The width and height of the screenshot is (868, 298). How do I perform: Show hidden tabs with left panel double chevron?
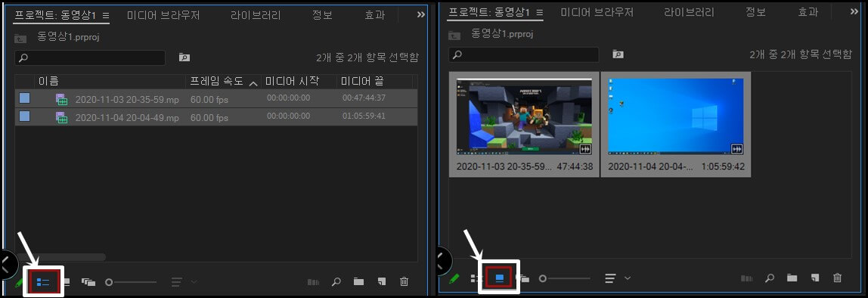coord(420,14)
